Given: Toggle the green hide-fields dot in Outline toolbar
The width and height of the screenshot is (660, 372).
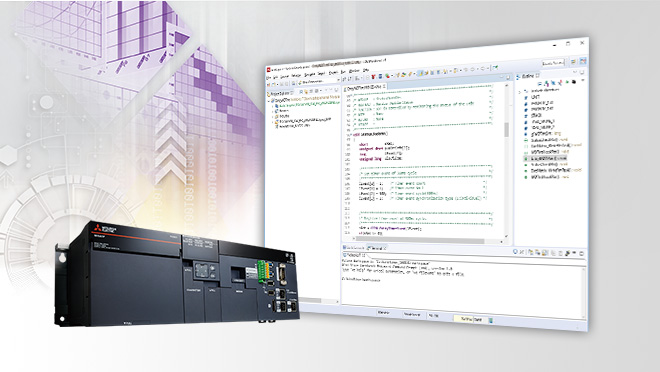Looking at the screenshot, I should (x=567, y=82).
